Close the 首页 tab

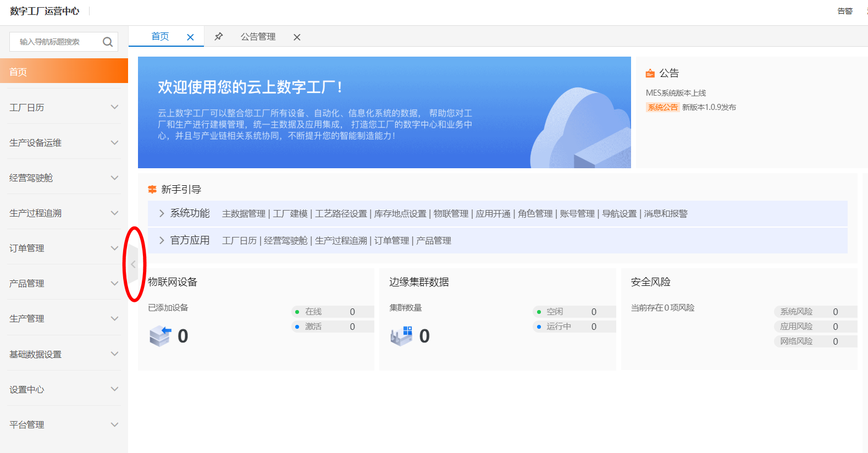(190, 37)
